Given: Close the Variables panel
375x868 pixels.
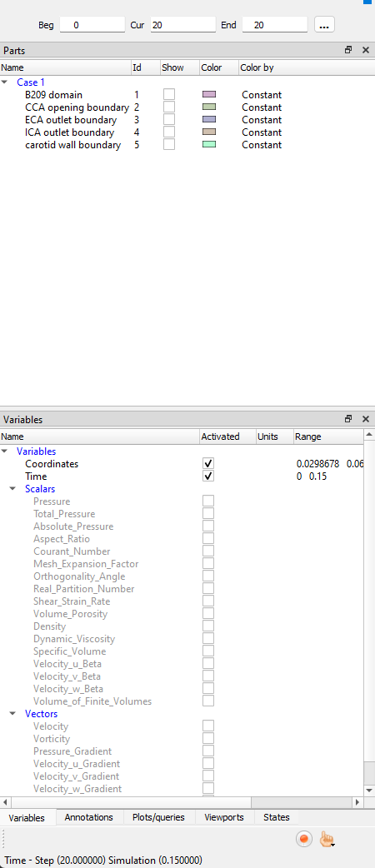Looking at the screenshot, I should [366, 419].
